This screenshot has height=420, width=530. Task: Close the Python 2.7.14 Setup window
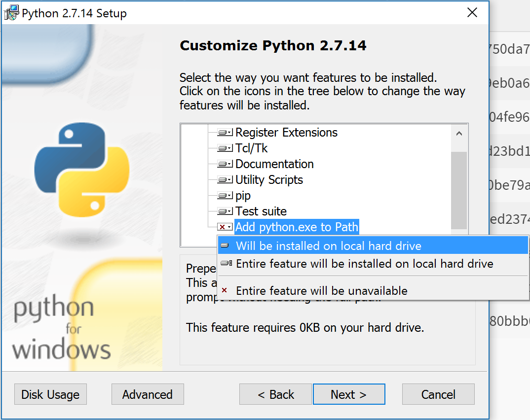click(x=472, y=13)
